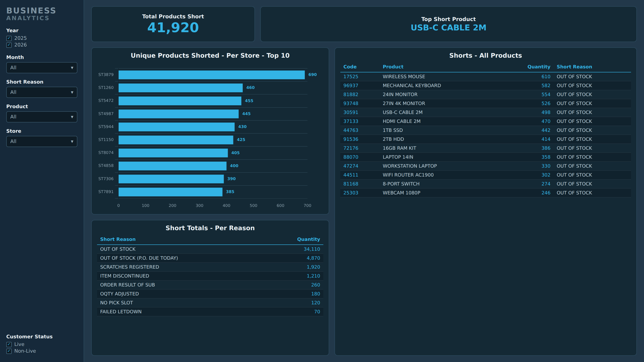Click the Product column header
Viewport: 644px width, 362px height.
(x=393, y=67)
